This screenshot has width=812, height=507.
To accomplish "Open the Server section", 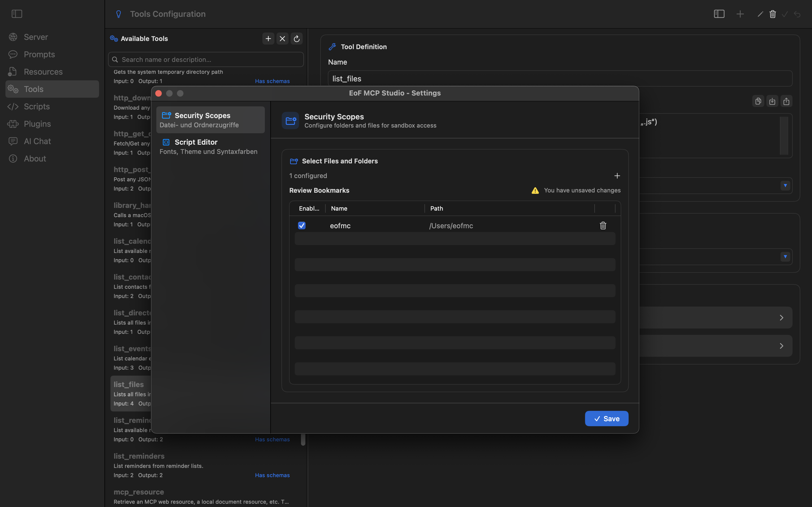I will (x=52, y=37).
